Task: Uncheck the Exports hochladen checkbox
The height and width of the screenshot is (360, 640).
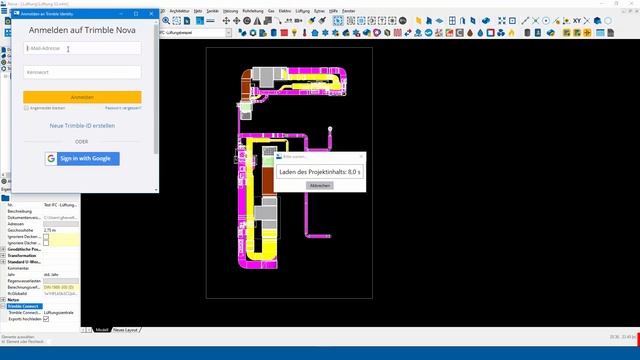Action: coord(46,319)
